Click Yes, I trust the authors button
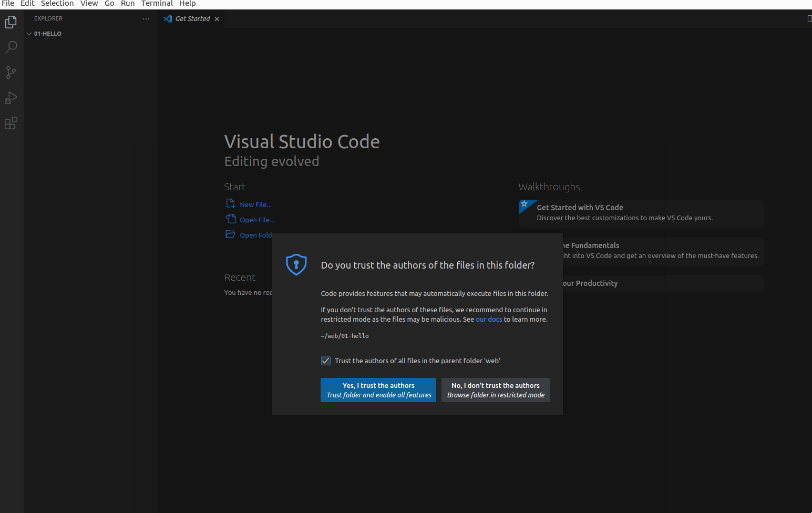 point(378,390)
